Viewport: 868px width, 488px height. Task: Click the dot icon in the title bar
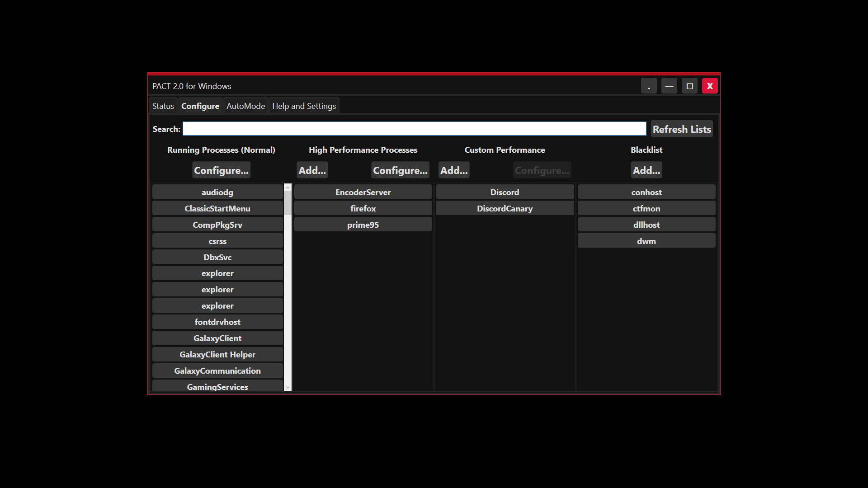click(649, 85)
